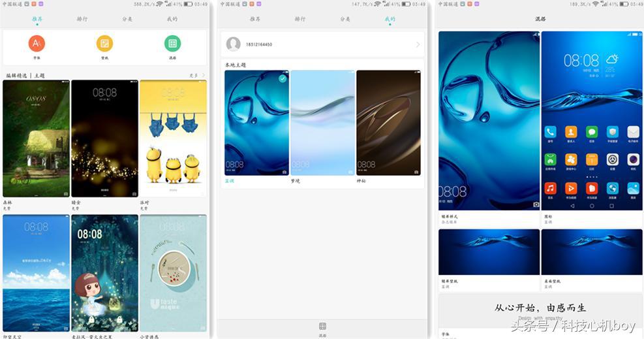Viewport: 644px width, 339px height.
Task: Open the cartoon girl firefly theme thumbnail
Action: pos(105,273)
